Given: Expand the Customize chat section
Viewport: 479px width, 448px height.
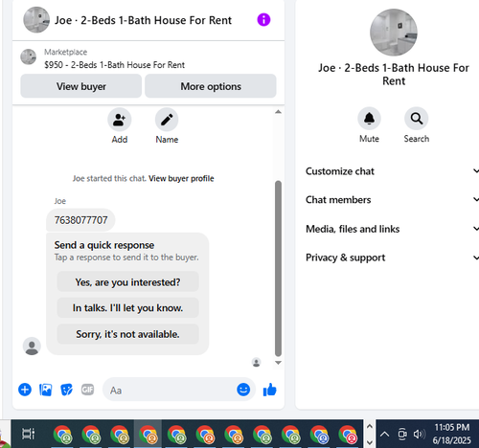Looking at the screenshot, I should pyautogui.click(x=392, y=171).
